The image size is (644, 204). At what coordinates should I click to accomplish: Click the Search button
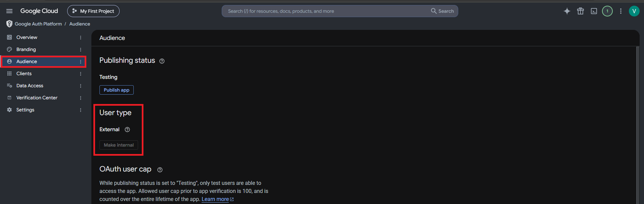pos(442,11)
